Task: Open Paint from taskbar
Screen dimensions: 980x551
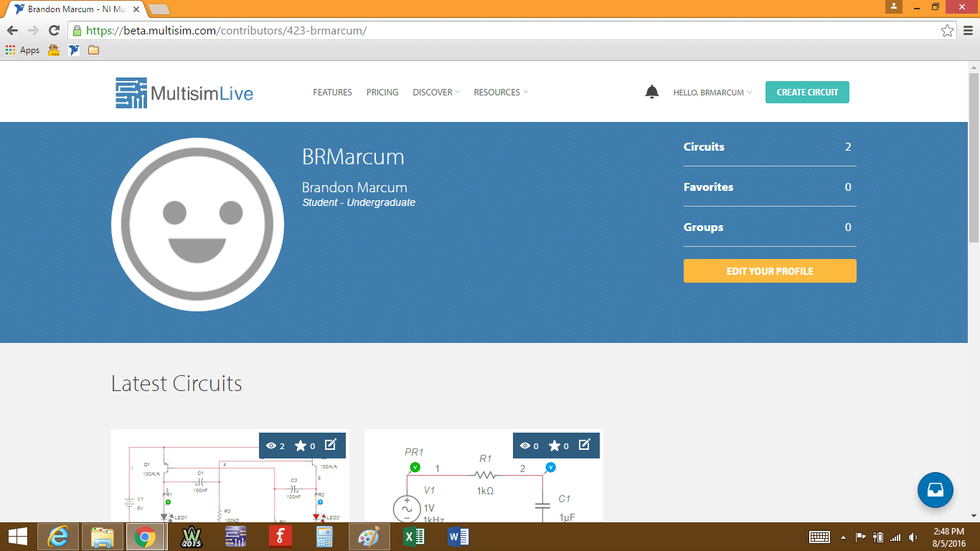Action: [369, 536]
